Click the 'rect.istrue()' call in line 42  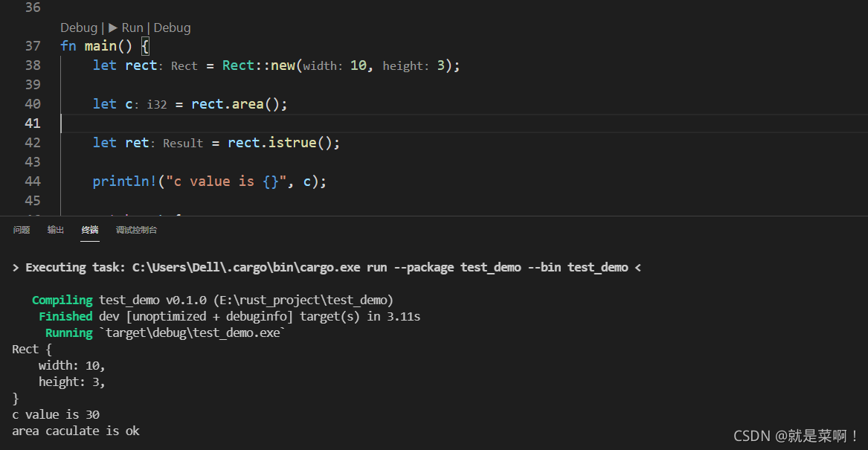point(280,143)
